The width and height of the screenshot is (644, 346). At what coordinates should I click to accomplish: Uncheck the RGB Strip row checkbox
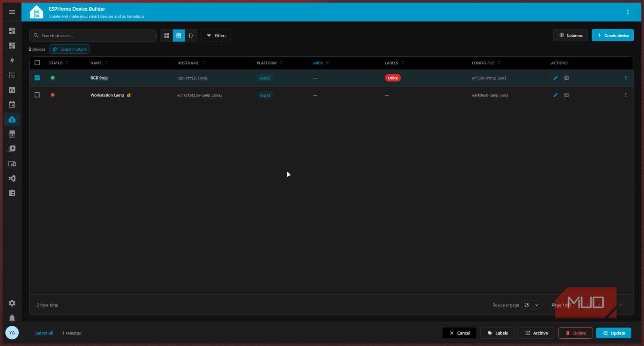(37, 78)
